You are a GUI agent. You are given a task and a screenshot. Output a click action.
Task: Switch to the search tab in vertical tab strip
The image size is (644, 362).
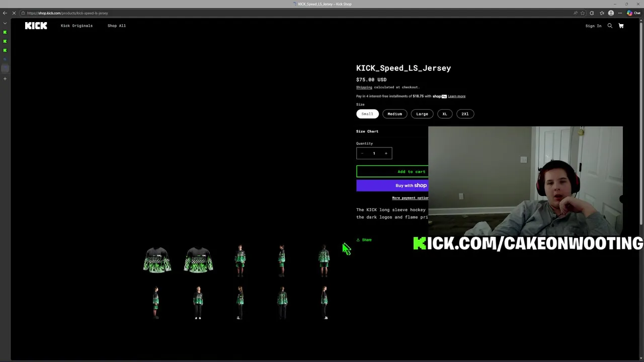5,59
